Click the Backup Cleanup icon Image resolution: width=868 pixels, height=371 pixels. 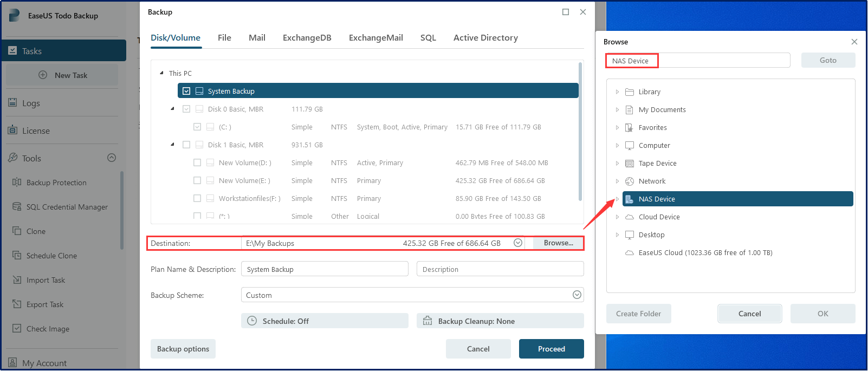[x=427, y=321]
